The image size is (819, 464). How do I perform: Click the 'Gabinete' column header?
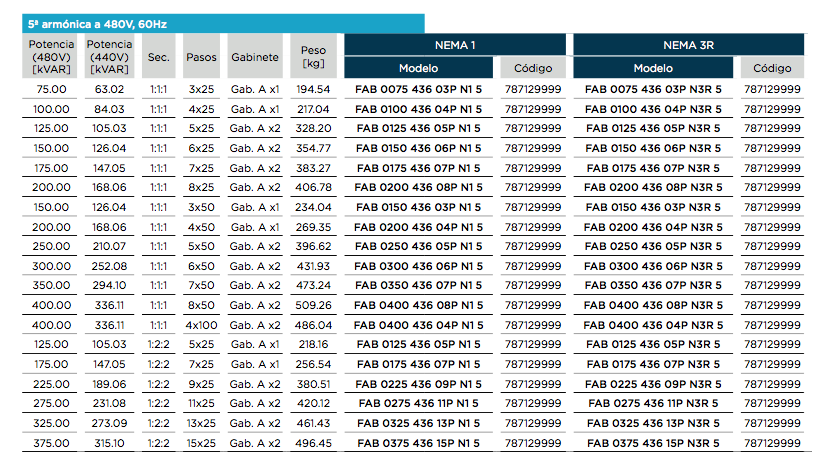pos(255,56)
